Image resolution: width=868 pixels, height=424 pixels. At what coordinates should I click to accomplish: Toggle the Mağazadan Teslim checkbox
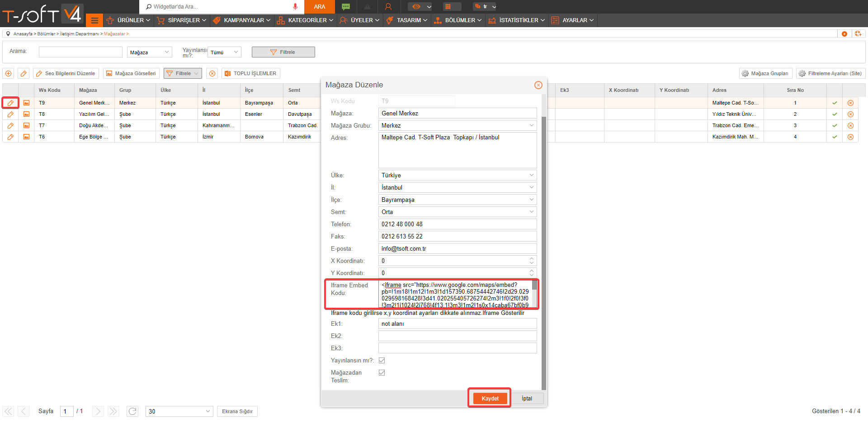(382, 372)
